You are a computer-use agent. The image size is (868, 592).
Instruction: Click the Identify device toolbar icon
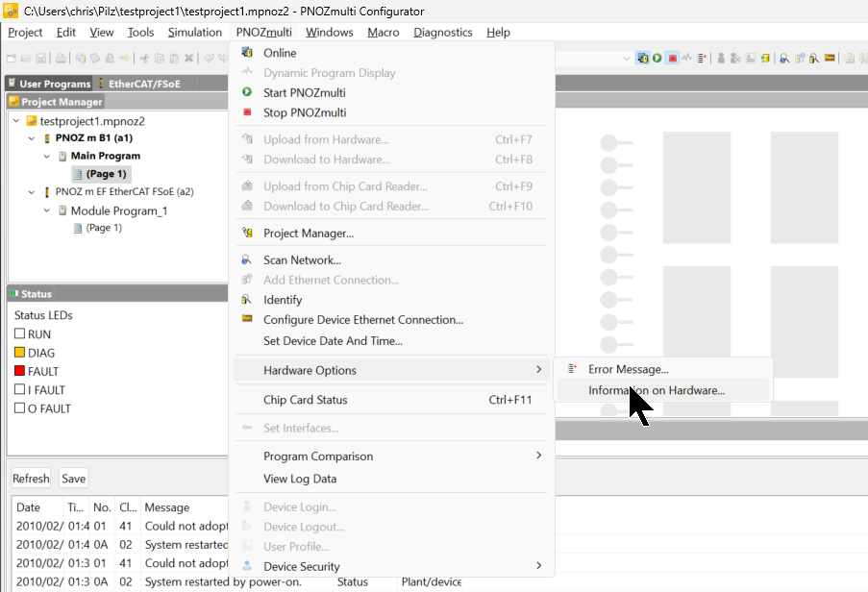(x=814, y=58)
